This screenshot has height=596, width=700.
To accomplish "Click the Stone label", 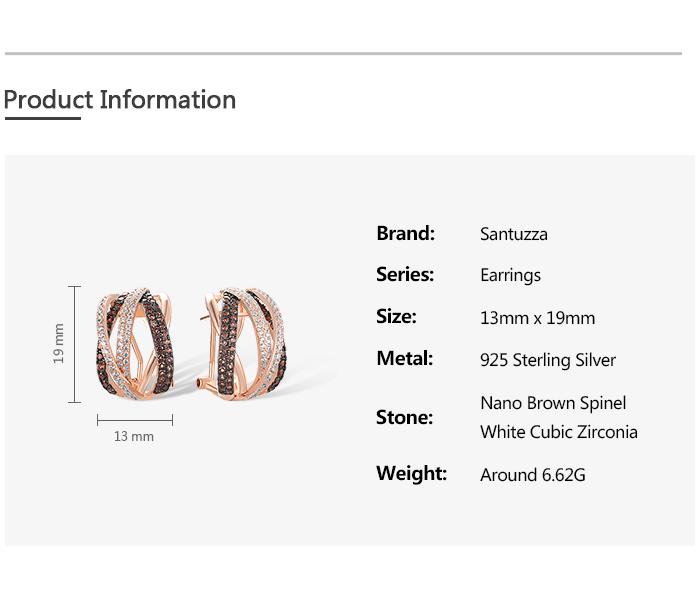I will 404,418.
